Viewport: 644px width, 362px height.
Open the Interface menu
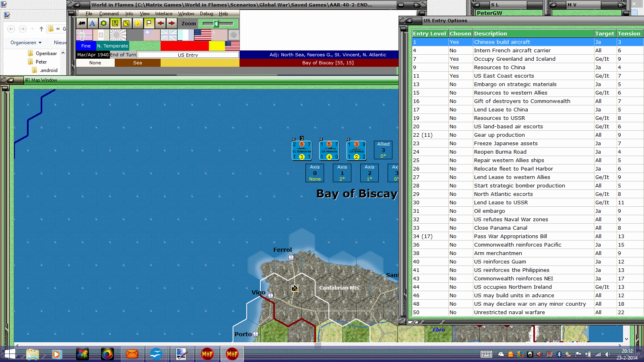[164, 14]
